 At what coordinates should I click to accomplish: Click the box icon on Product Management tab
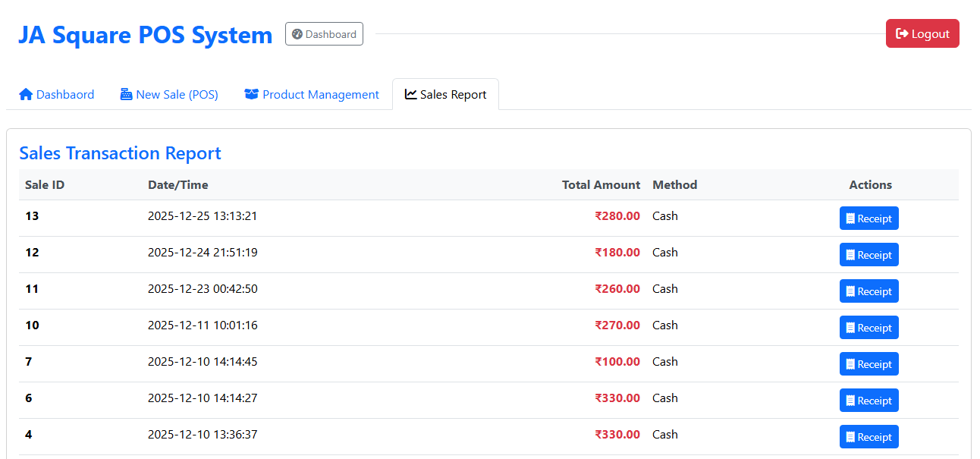point(251,93)
